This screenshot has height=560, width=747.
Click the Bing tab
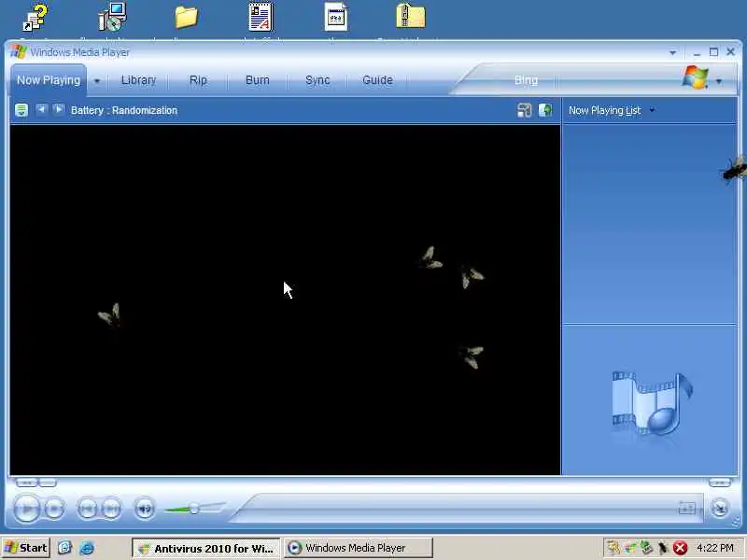[526, 80]
